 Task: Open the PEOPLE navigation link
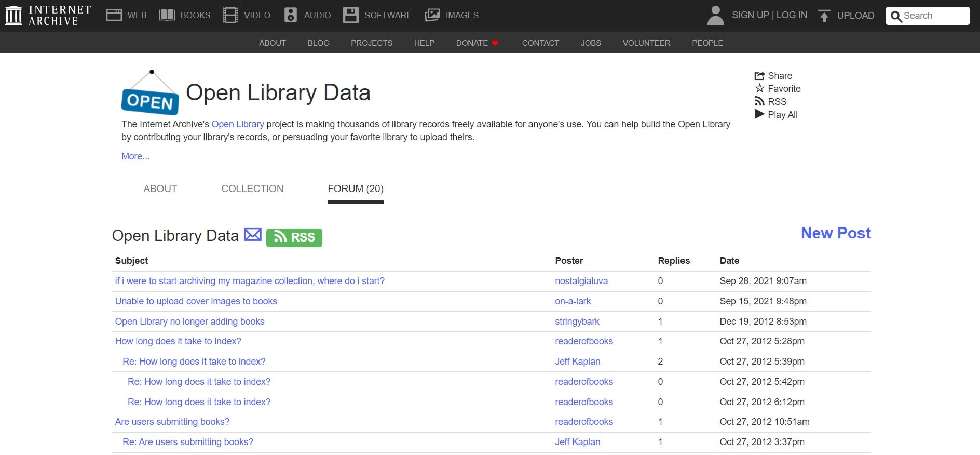tap(707, 43)
